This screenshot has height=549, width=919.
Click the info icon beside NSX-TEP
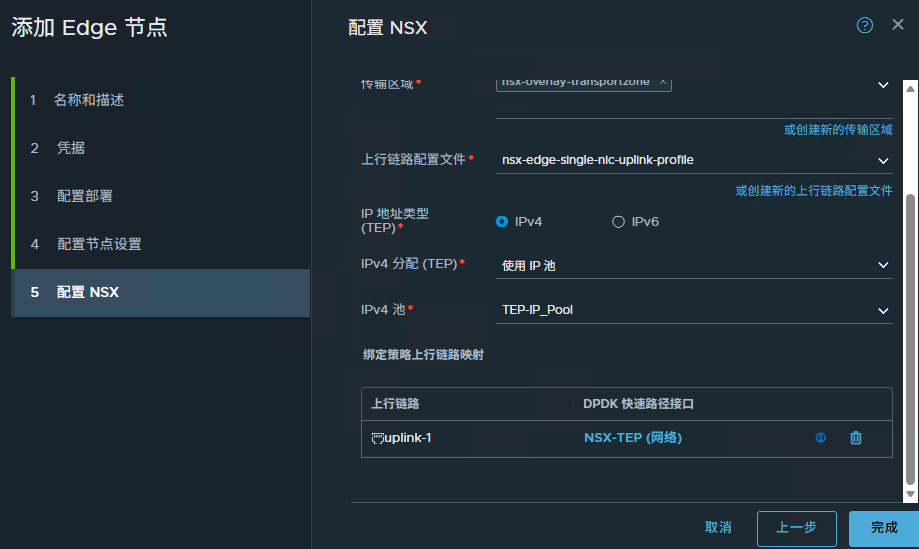(x=821, y=437)
